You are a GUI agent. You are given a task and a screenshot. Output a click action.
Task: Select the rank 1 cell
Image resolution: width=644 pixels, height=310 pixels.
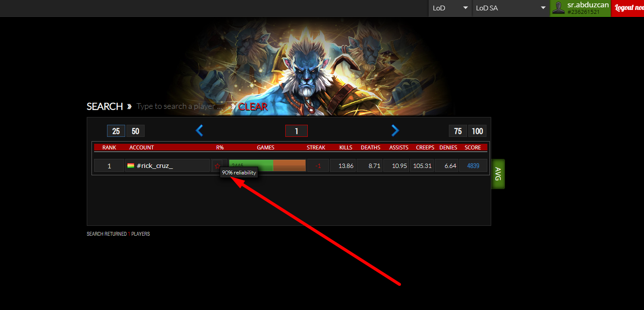click(x=109, y=166)
